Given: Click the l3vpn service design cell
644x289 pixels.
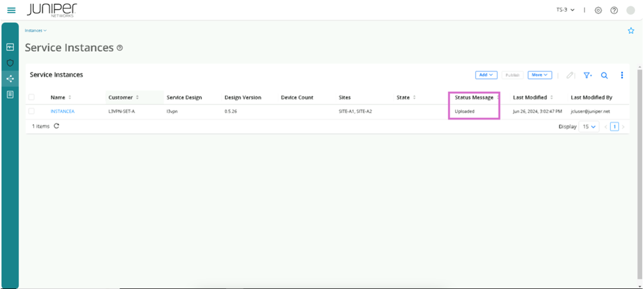Looking at the screenshot, I should (172, 111).
